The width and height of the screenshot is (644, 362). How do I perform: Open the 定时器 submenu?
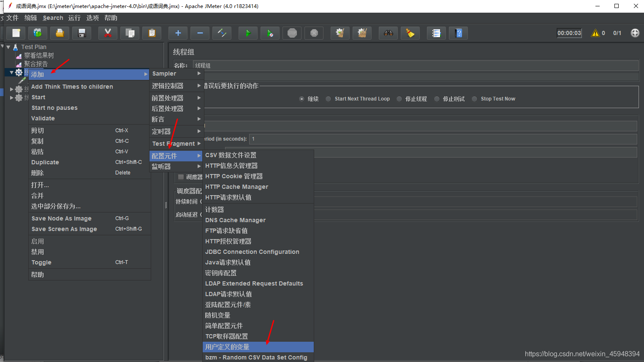pos(177,131)
